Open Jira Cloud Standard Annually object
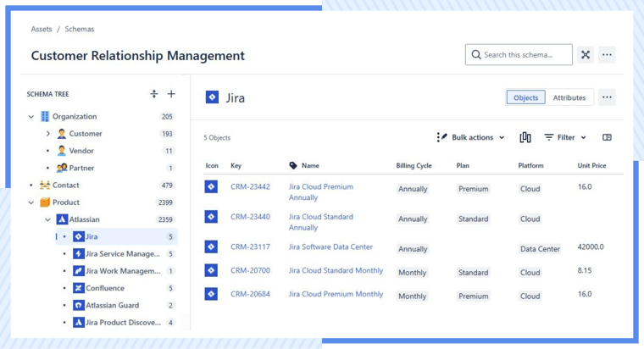 (x=321, y=222)
